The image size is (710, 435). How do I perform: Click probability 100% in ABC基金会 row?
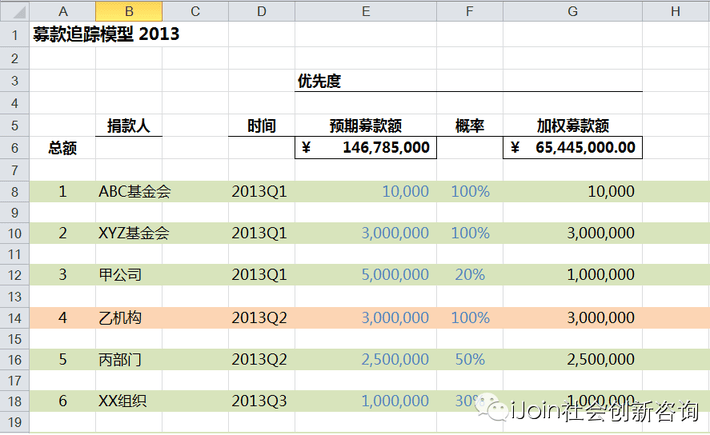tap(470, 191)
